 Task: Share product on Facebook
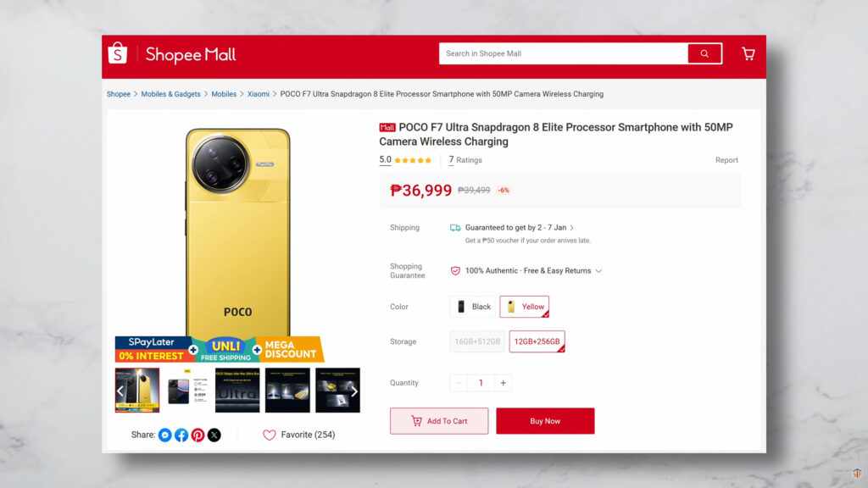(x=181, y=435)
